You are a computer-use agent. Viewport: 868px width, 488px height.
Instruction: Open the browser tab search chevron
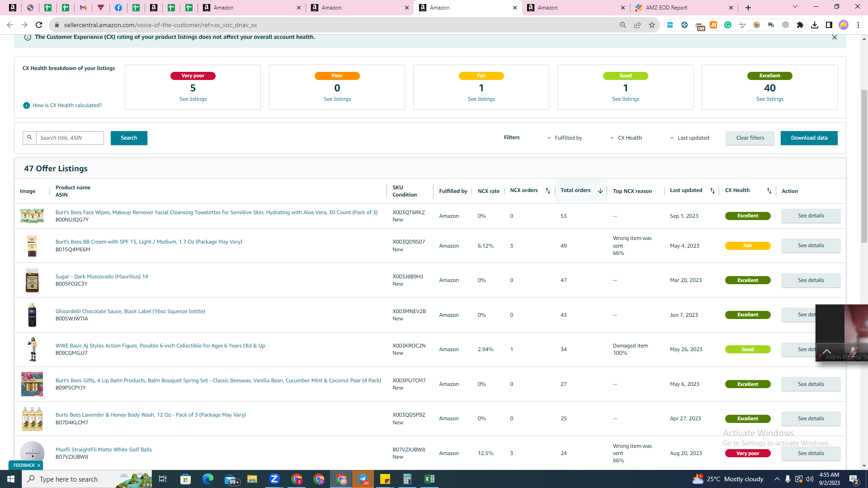(795, 7)
